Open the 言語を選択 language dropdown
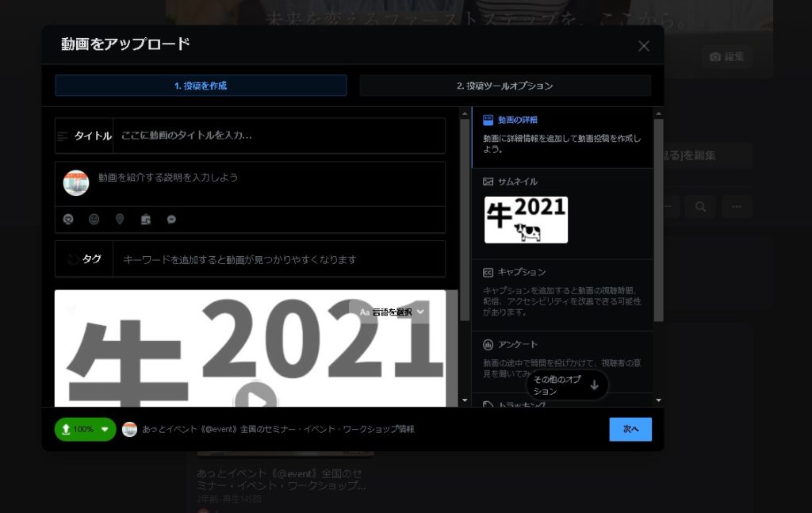 pos(393,312)
